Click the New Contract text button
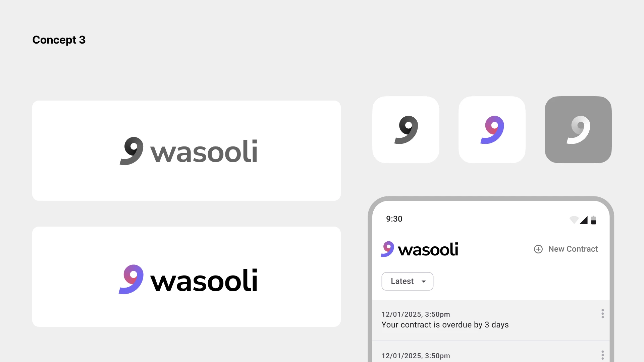This screenshot has height=362, width=644. point(573,249)
